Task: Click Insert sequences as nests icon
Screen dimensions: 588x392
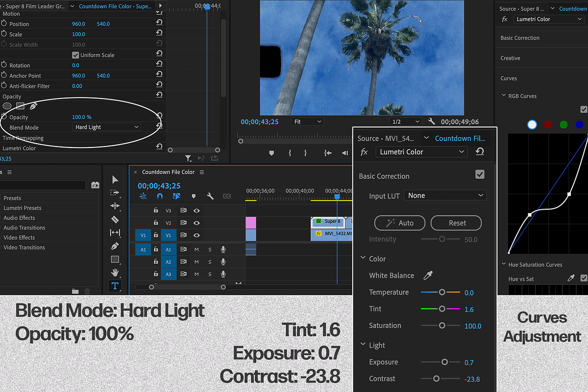Action: point(143,196)
